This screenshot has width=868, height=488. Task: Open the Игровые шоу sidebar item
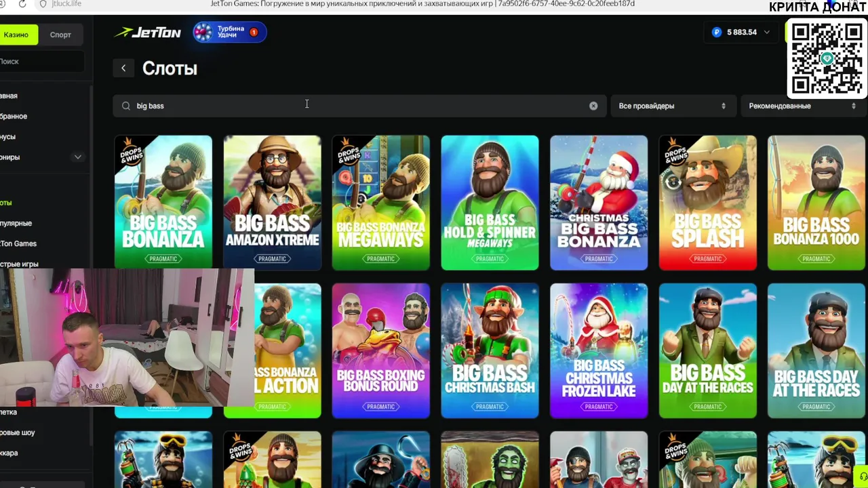[x=18, y=432]
